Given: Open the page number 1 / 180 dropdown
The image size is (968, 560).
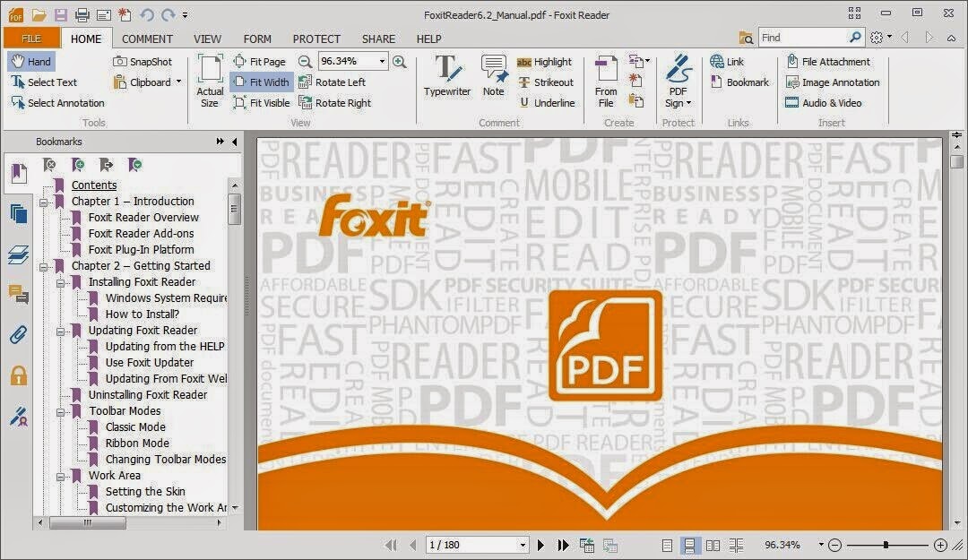Looking at the screenshot, I should (523, 545).
